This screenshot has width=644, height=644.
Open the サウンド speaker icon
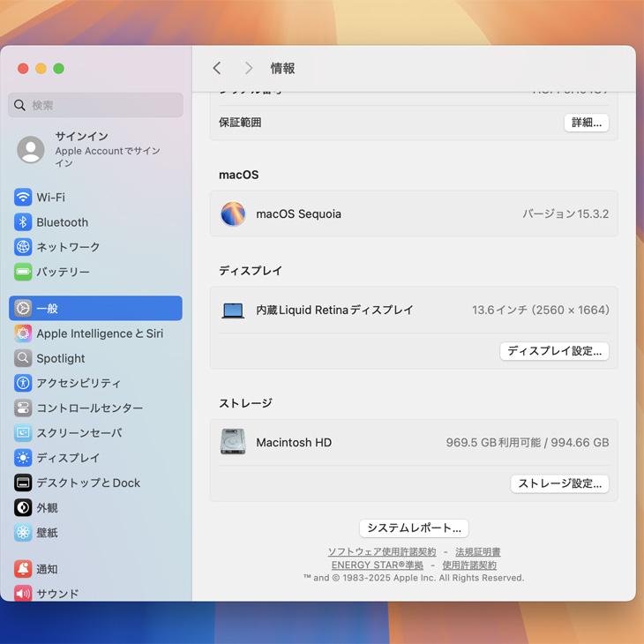[23, 593]
